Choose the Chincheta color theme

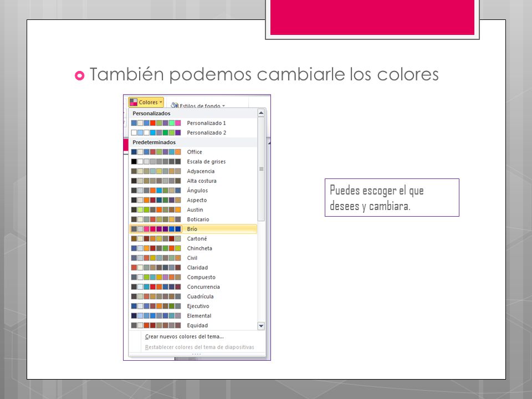click(x=193, y=248)
